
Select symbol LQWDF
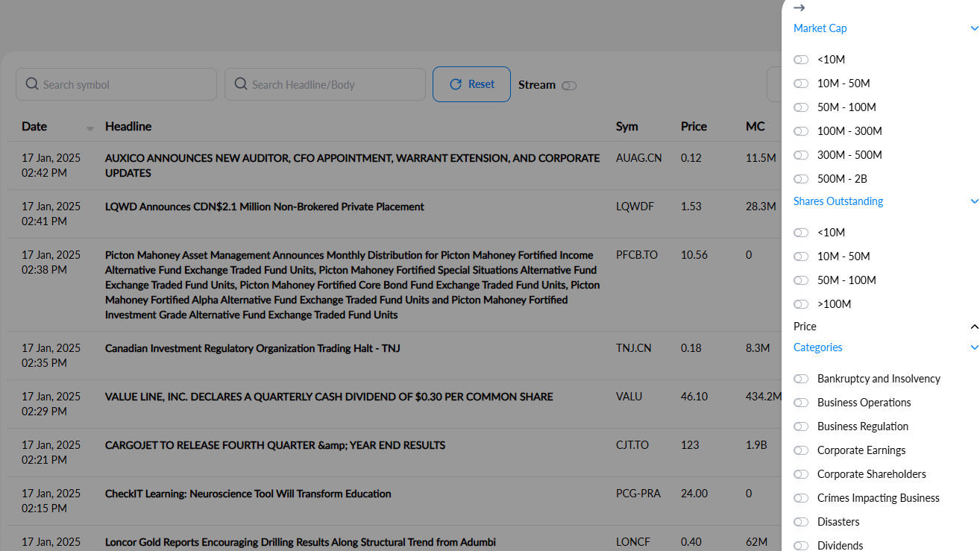[x=635, y=207]
